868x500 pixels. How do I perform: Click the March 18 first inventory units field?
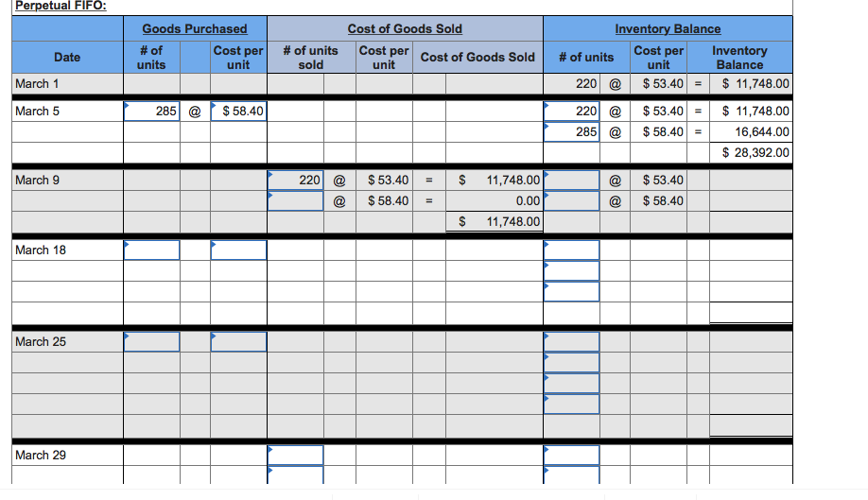[571, 250]
